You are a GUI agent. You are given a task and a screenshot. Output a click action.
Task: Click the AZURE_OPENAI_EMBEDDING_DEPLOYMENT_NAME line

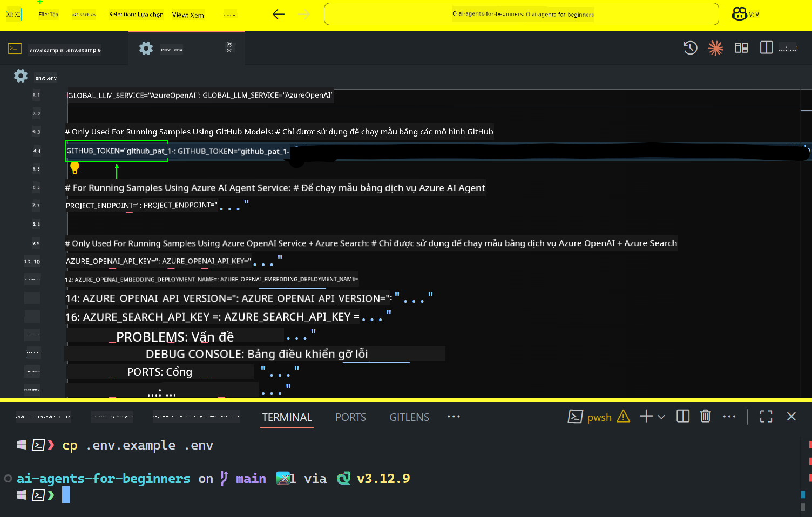point(211,279)
